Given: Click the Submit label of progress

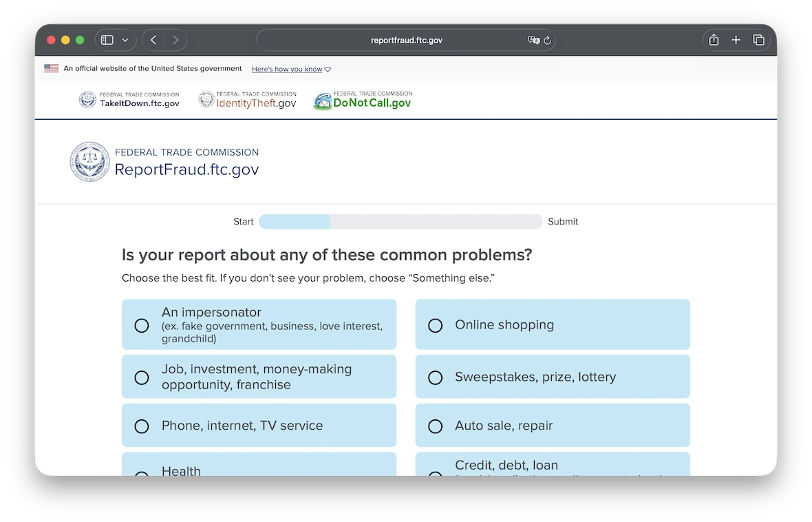Looking at the screenshot, I should pos(563,221).
